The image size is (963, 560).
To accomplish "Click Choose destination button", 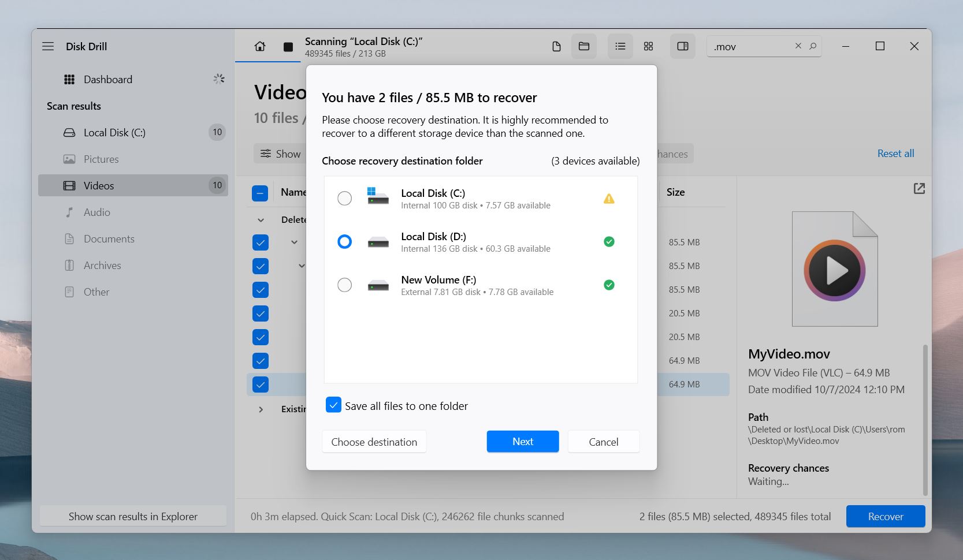I will coord(374,442).
